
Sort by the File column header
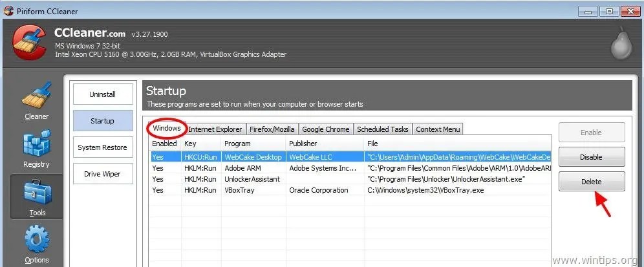(458, 144)
